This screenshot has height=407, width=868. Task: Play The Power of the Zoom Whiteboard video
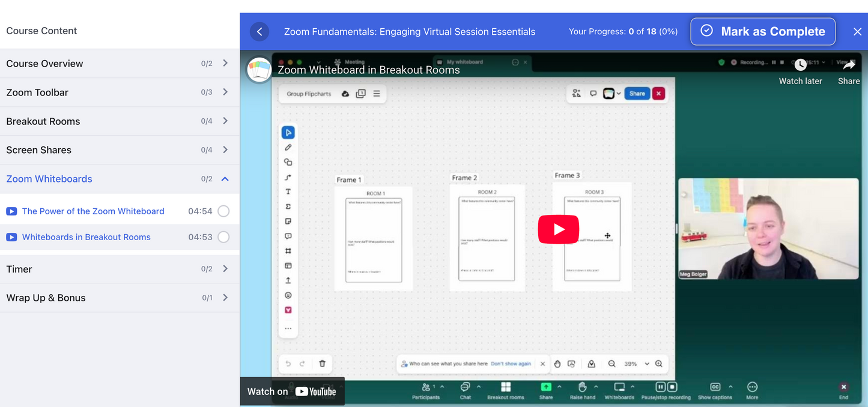point(93,211)
